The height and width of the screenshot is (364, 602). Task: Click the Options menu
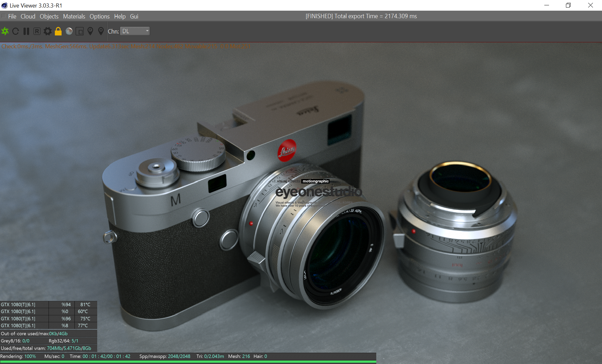click(x=99, y=16)
